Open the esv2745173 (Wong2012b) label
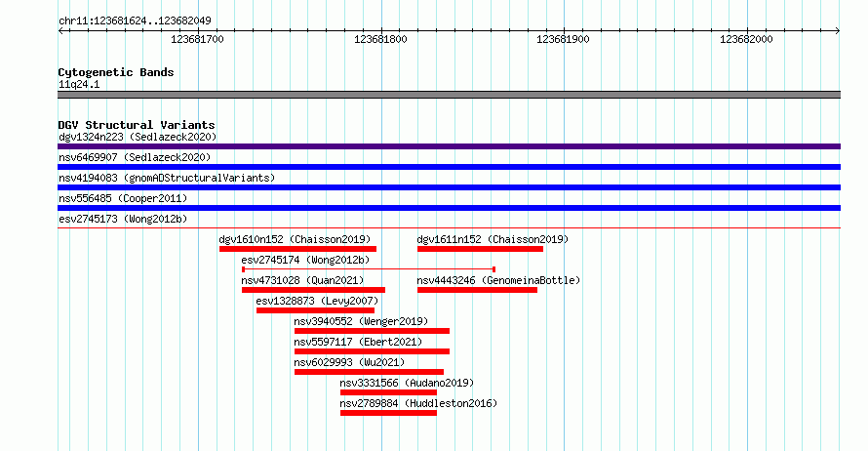This screenshot has width=868, height=451. pyautogui.click(x=123, y=219)
